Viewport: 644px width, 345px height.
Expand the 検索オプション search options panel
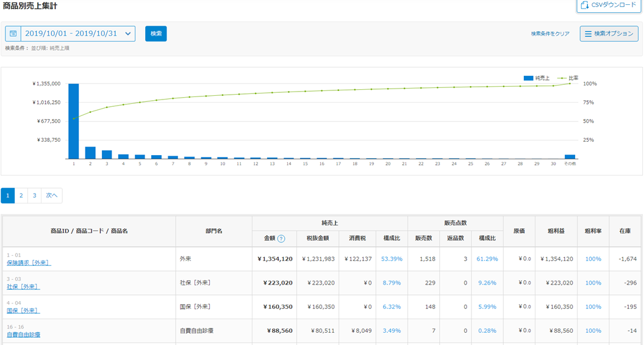[609, 34]
